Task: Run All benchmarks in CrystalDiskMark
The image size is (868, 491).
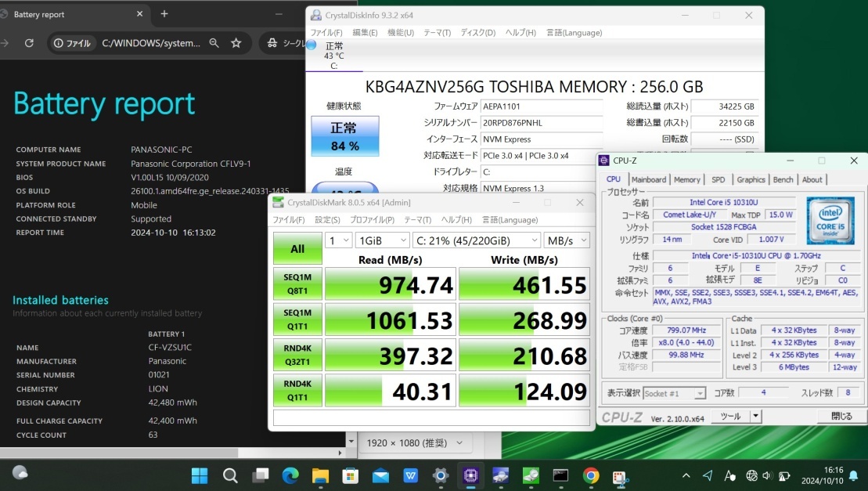Action: [x=297, y=248]
